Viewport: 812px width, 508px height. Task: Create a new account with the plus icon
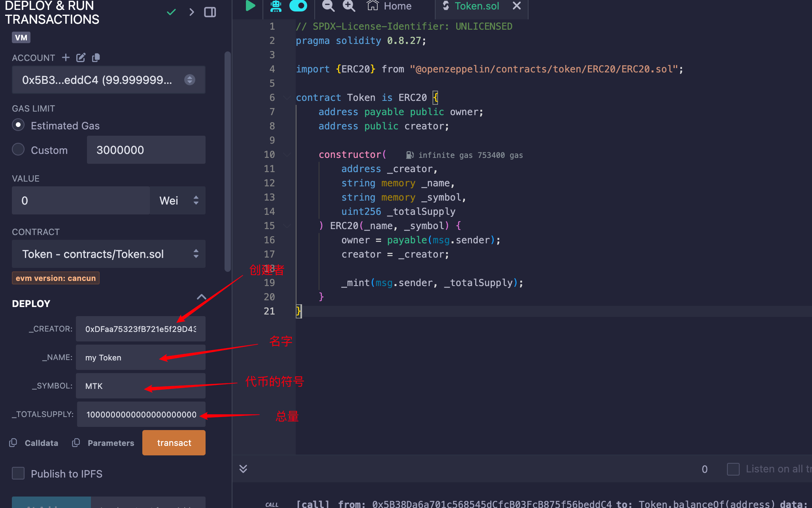coord(66,58)
